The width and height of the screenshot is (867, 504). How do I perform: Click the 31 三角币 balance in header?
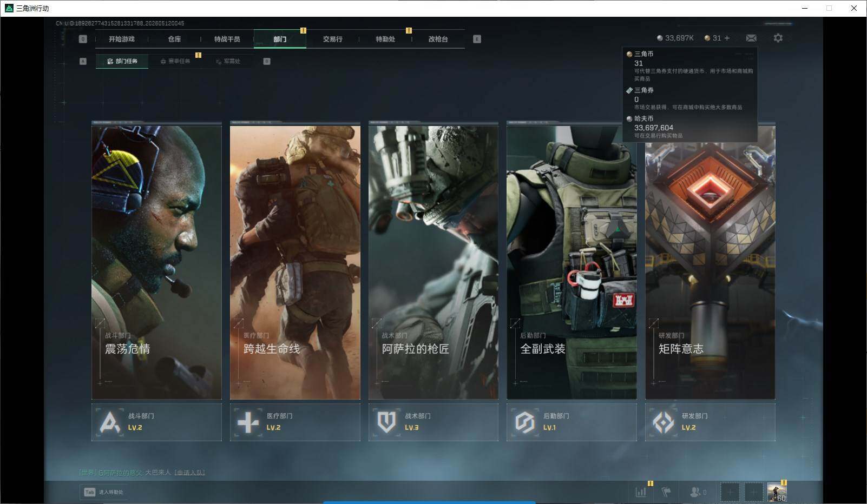tap(717, 38)
